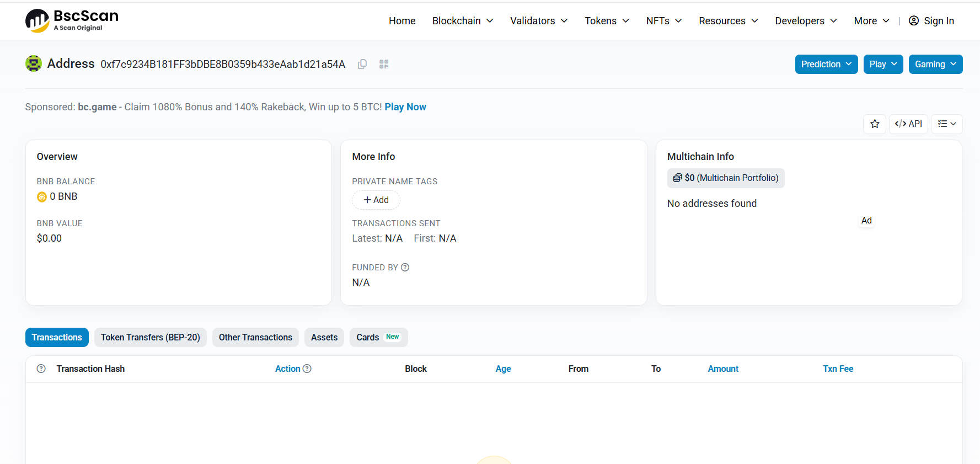Click the address blockie avatar
Image resolution: width=980 pixels, height=464 pixels.
coord(34,63)
